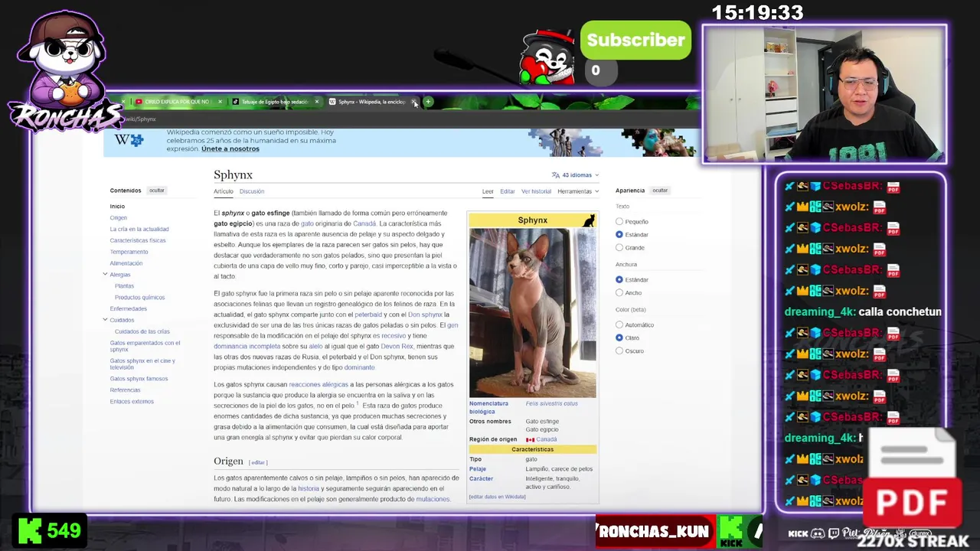This screenshot has width=980, height=551.
Task: Select Claro color mode
Action: (x=619, y=338)
